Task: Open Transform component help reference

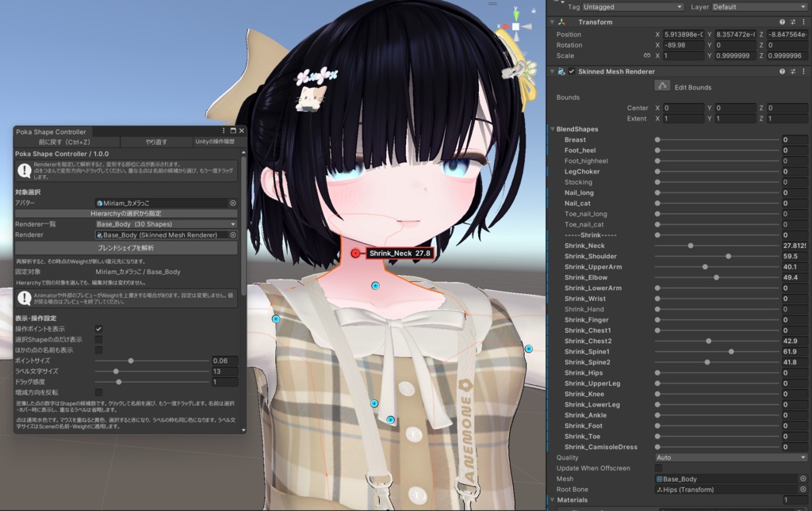Action: click(x=782, y=22)
